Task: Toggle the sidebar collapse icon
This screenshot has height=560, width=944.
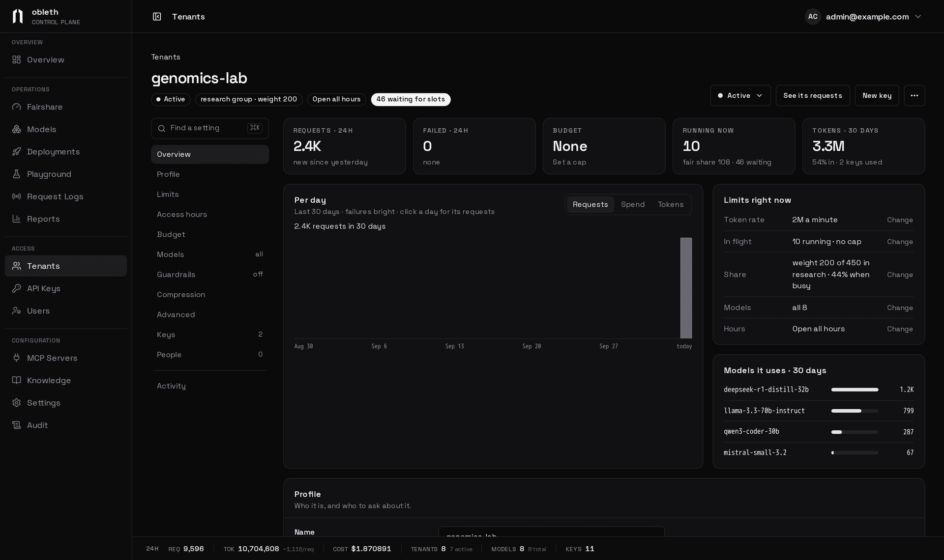Action: click(157, 17)
